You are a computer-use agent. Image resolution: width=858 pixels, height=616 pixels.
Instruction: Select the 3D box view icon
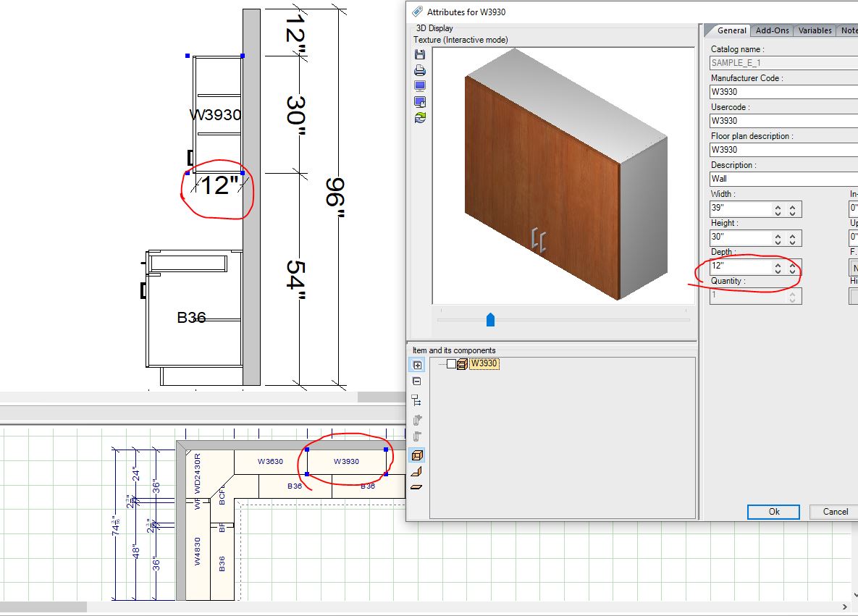[x=417, y=455]
